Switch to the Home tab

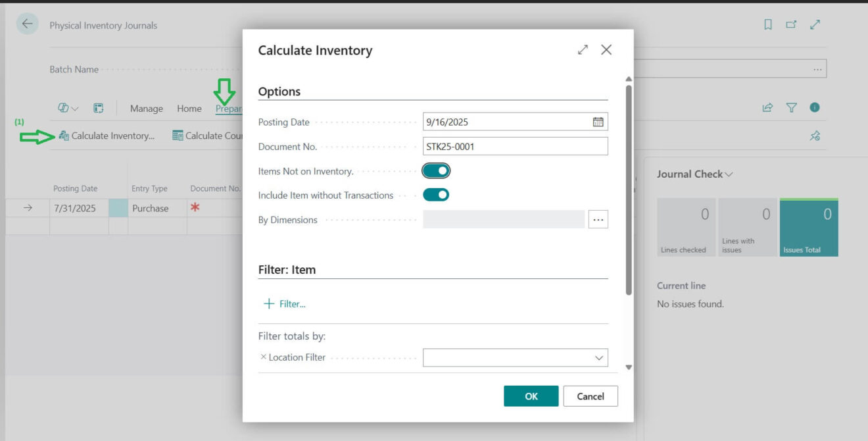[189, 108]
